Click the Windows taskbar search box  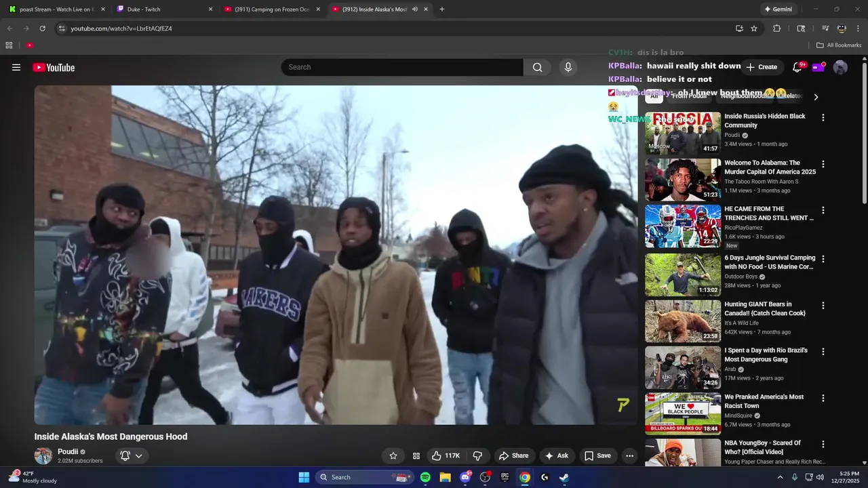pos(364,477)
